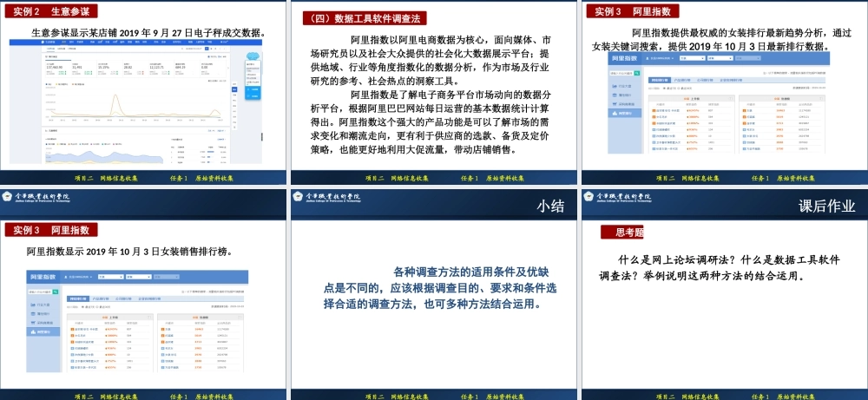Viewport: 868px width, 400px height.
Task: Click 实例3 阿里指数 label above 女装销售排行榜 text
Action: (x=51, y=230)
